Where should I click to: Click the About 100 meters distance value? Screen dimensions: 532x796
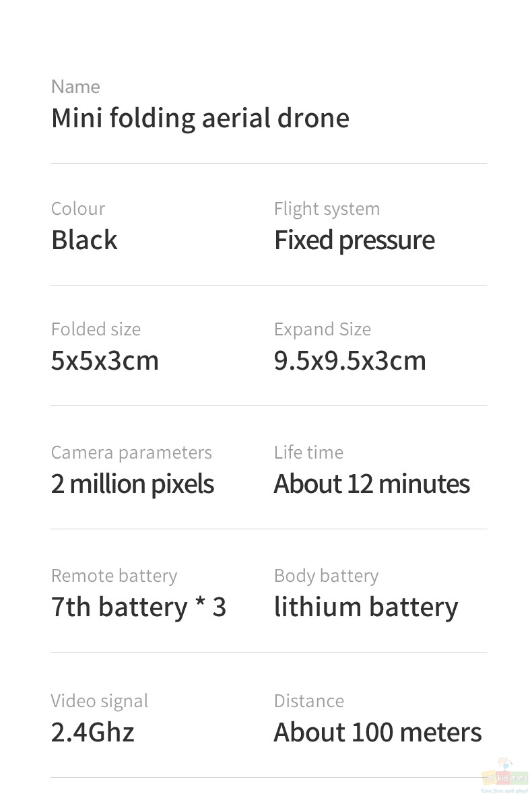(x=378, y=733)
